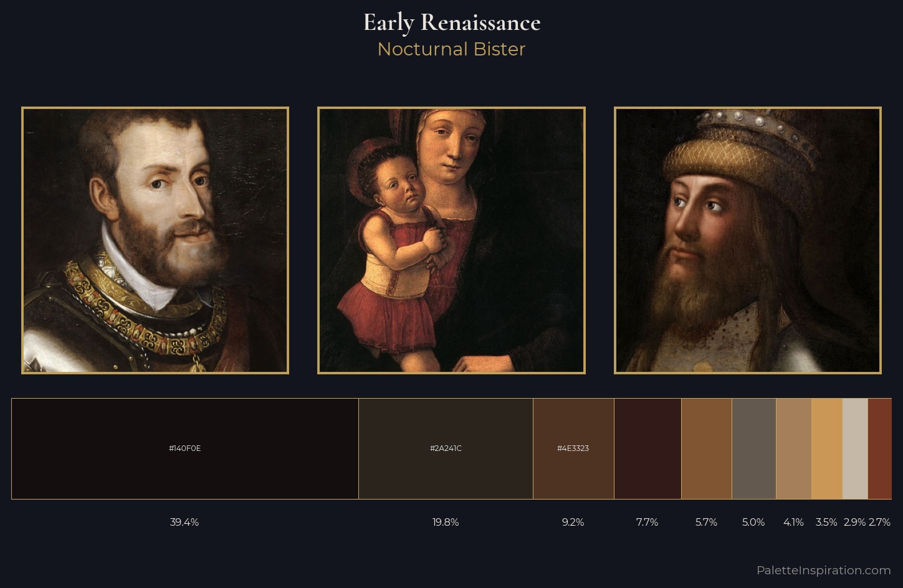Open the Madonna and child painting

coord(451,240)
